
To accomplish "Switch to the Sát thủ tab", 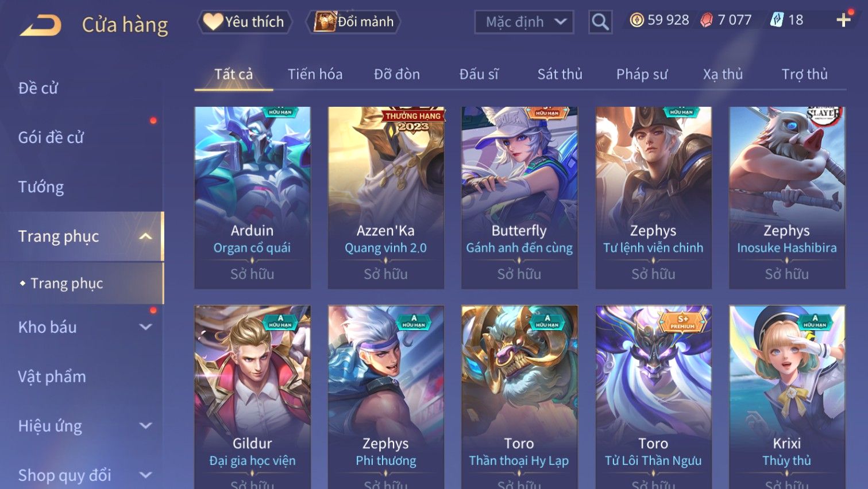I will (560, 74).
